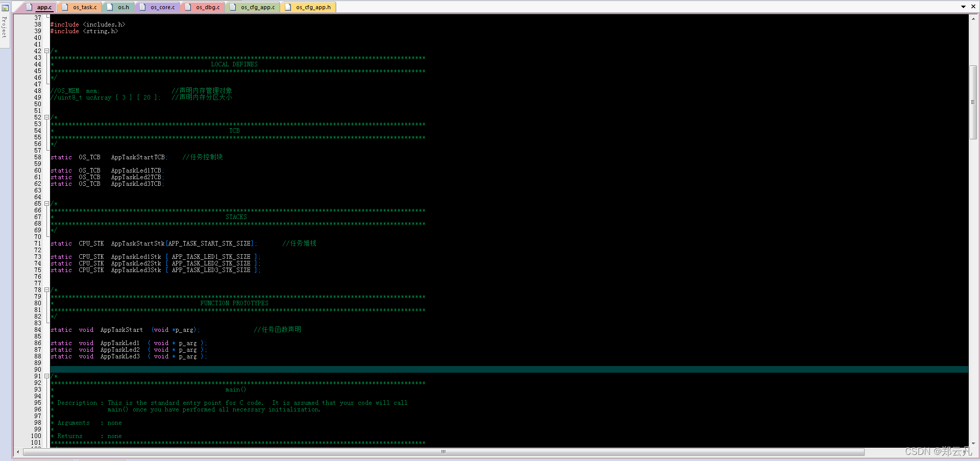Screen dimensions: 980x461
Task: Click the AppTaskLed1TCB declaration
Action: click(x=107, y=171)
